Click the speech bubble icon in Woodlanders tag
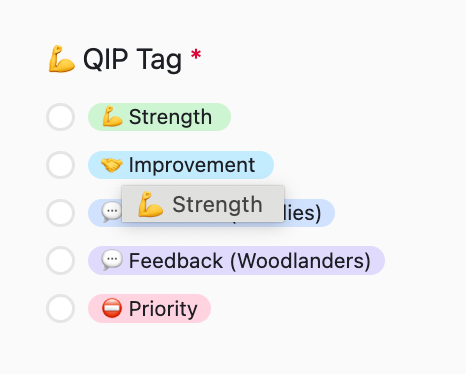The image size is (466, 374). (112, 260)
